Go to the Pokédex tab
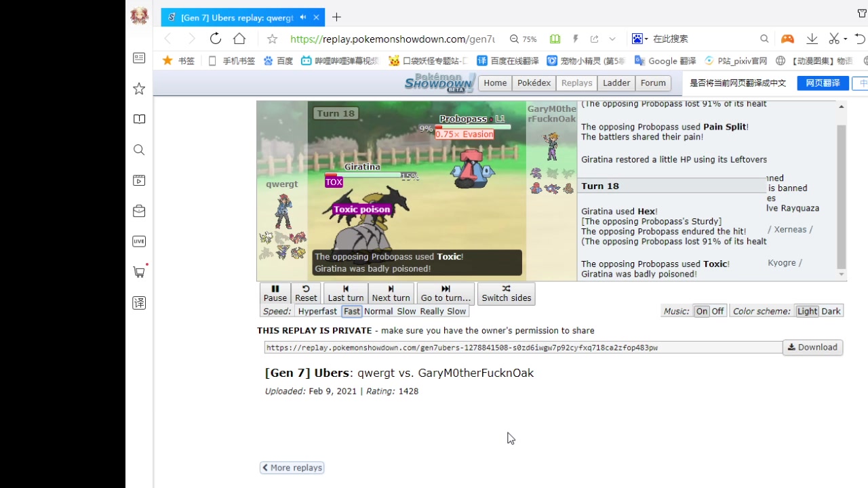 (534, 83)
